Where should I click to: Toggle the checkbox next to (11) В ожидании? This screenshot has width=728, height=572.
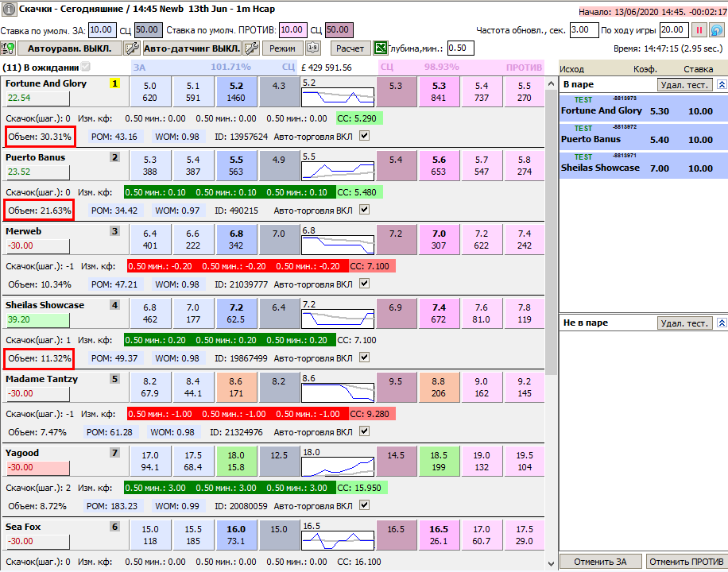(x=85, y=67)
